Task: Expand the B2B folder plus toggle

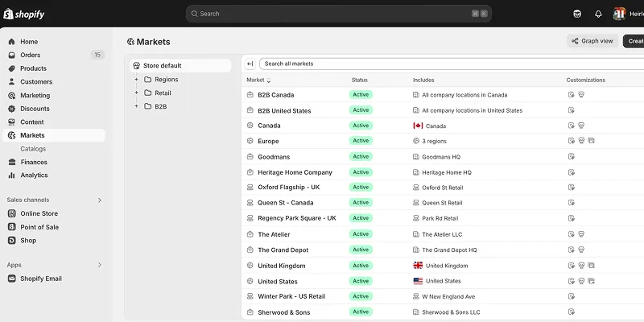Action: coord(136,106)
